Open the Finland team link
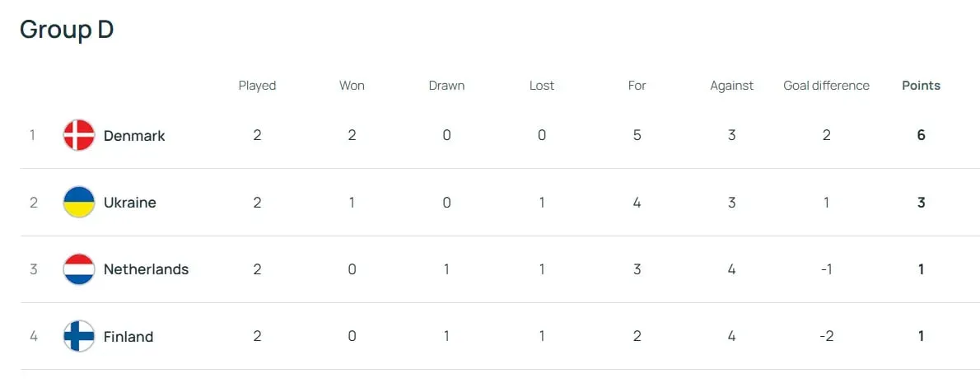The image size is (980, 383). tap(128, 336)
